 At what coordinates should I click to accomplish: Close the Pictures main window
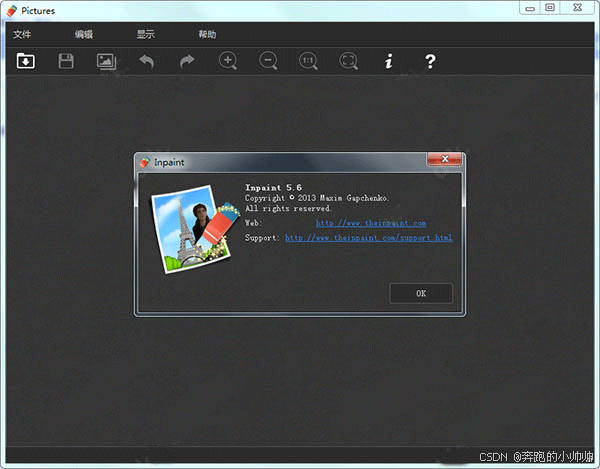577,8
